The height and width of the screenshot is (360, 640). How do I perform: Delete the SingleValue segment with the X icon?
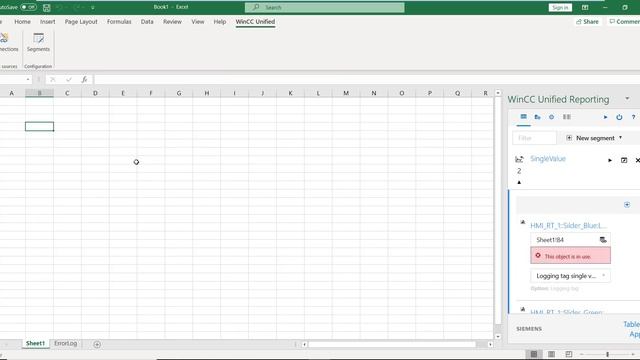click(x=637, y=160)
